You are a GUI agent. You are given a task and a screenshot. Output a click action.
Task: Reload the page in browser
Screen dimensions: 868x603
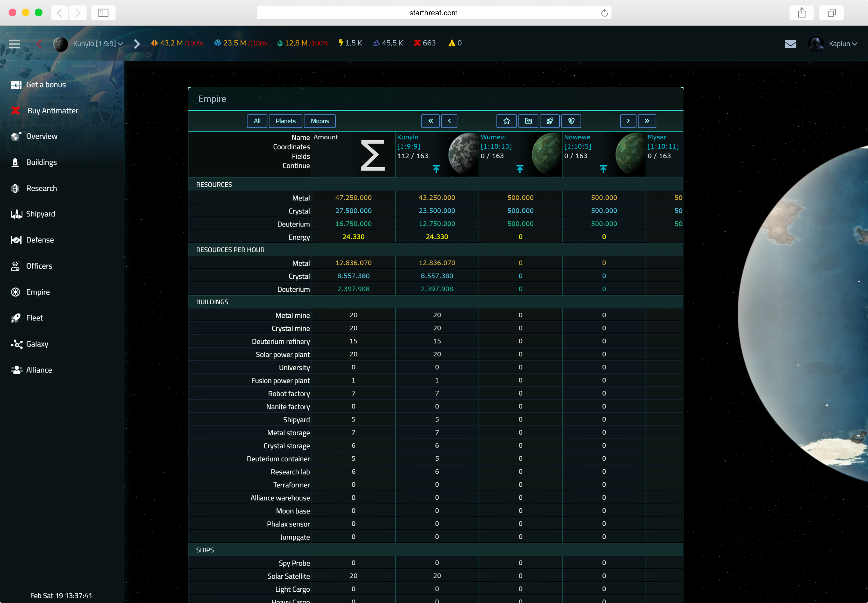tap(604, 13)
